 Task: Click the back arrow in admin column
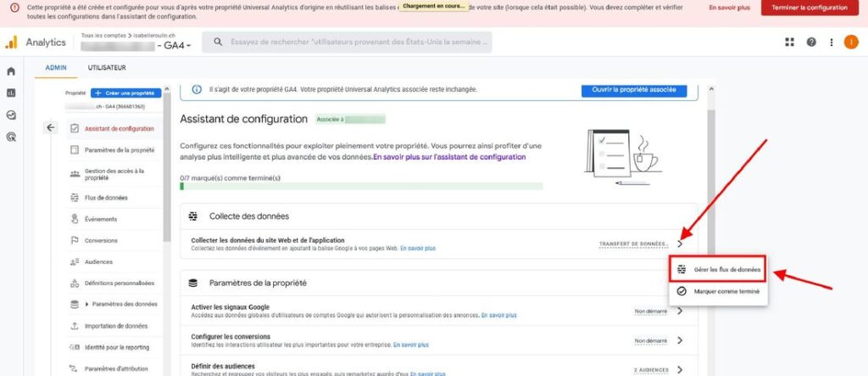click(x=50, y=128)
